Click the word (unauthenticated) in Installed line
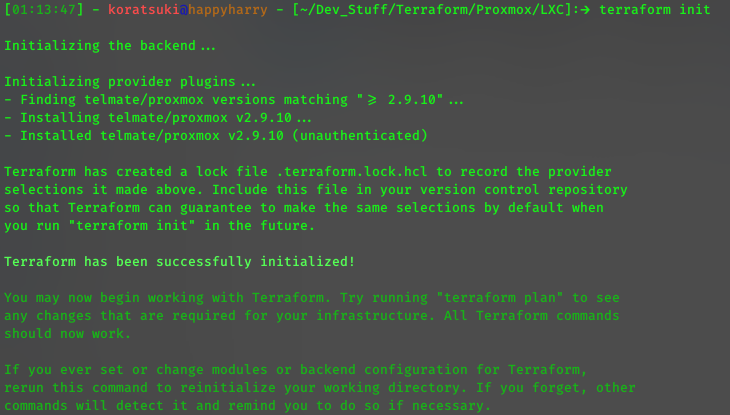Screen dimensions: 730x415 (360, 136)
